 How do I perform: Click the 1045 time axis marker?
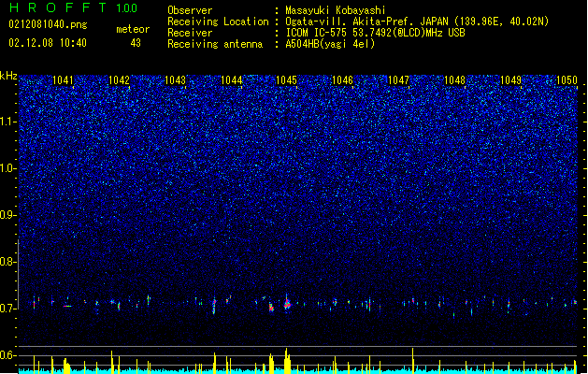tap(286, 80)
